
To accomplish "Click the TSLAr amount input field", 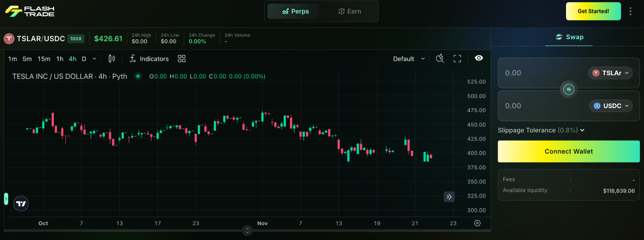I will coord(541,73).
